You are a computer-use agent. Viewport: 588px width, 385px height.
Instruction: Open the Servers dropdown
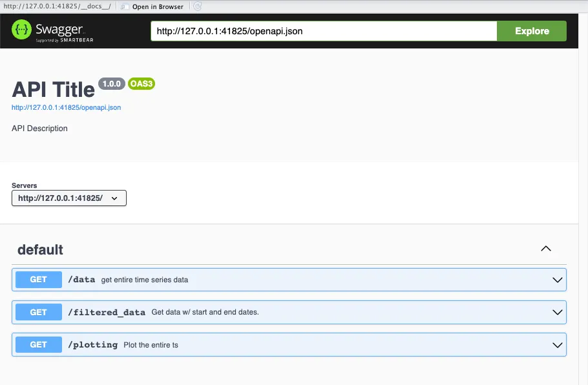(x=68, y=198)
